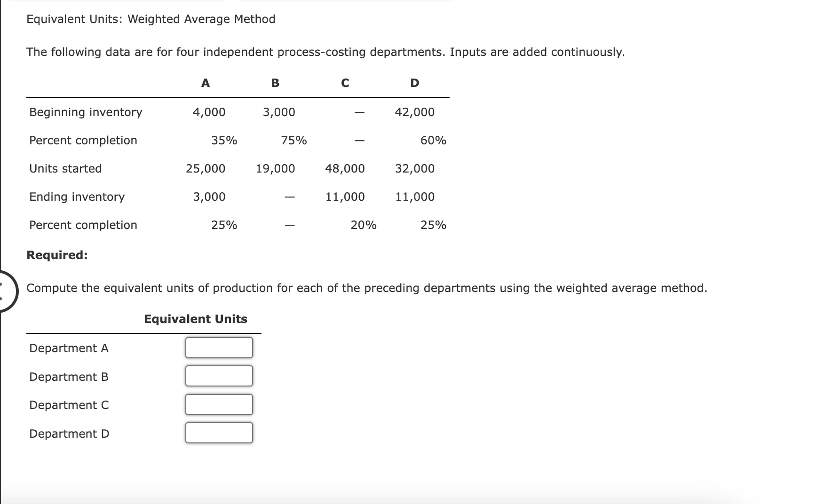Select the column header D
Image resolution: width=824 pixels, height=504 pixels.
[x=414, y=83]
